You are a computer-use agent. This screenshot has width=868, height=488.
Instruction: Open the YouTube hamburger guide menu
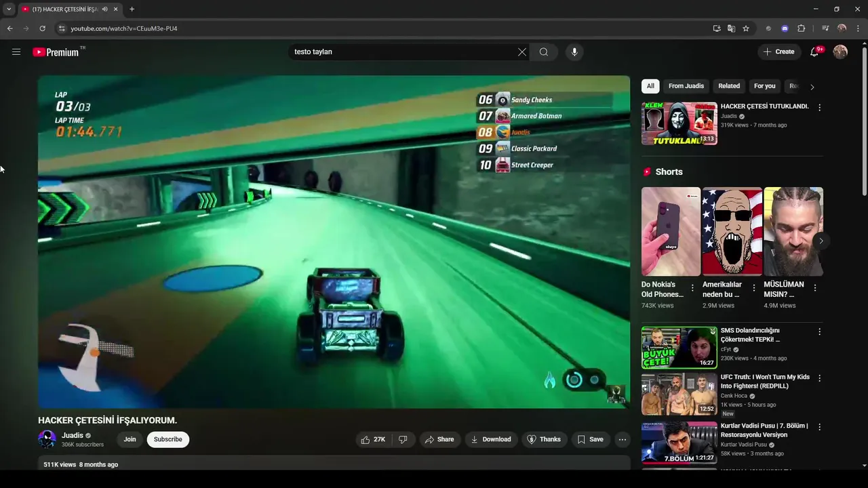16,52
